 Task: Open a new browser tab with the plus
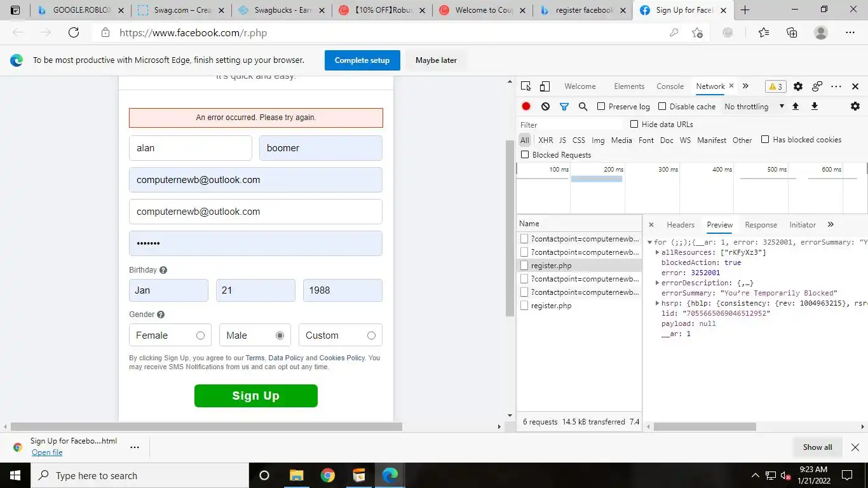click(745, 10)
